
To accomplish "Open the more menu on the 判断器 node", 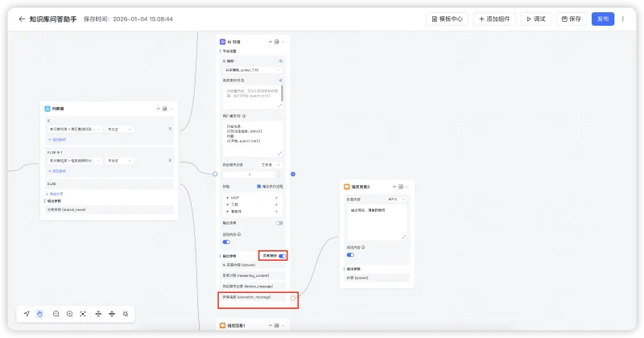I will pyautogui.click(x=171, y=109).
